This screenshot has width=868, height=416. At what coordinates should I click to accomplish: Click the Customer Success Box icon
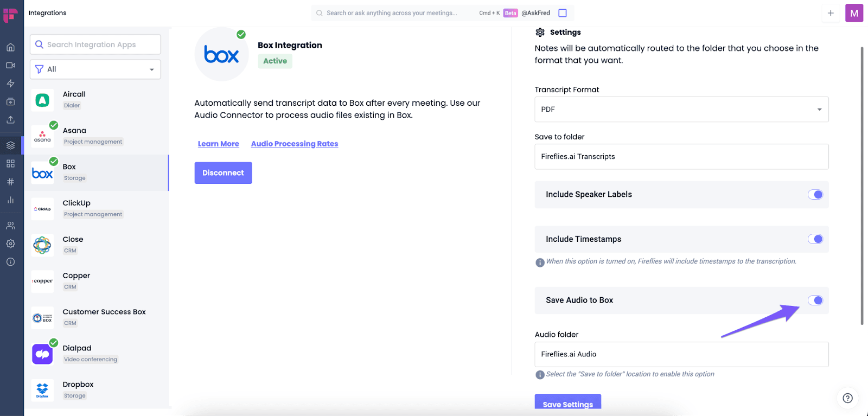point(42,318)
